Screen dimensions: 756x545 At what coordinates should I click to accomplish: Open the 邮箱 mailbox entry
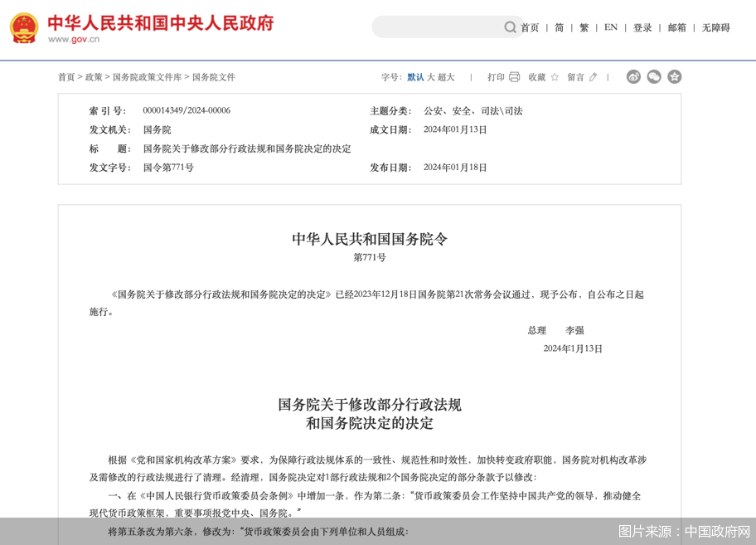(x=673, y=27)
